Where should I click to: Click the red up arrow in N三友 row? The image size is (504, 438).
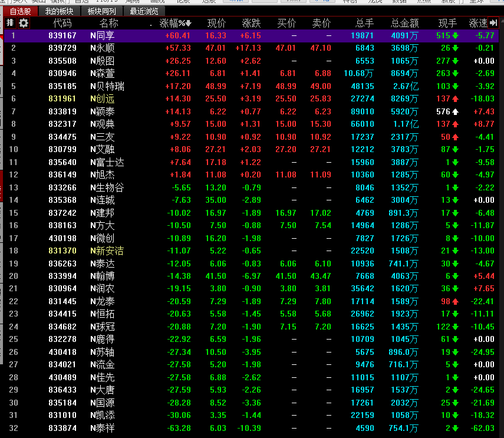coord(455,137)
